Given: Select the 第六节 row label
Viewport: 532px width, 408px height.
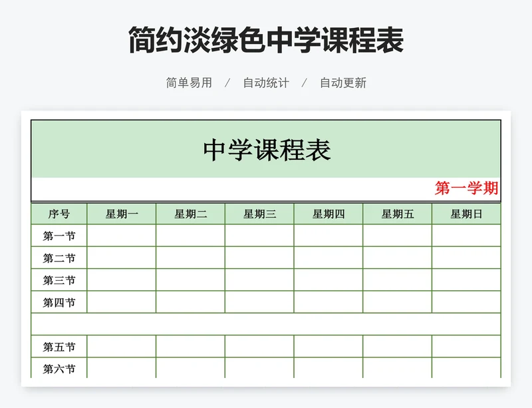Looking at the screenshot, I should pos(59,368).
